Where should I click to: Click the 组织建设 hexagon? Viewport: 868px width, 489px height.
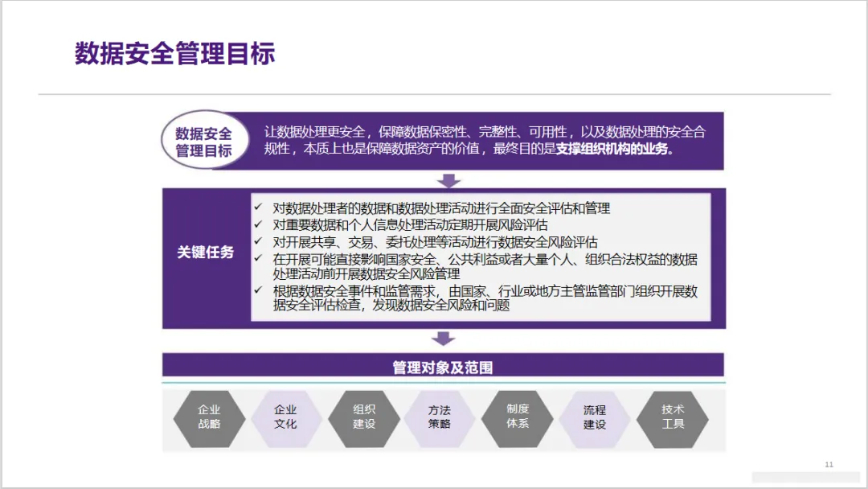click(x=364, y=419)
